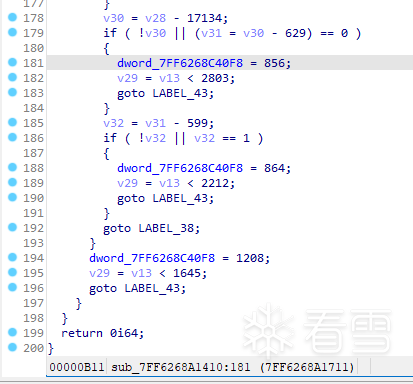Toggle breakpoint dot on line 190
The width and height of the screenshot is (413, 384).
point(12,197)
